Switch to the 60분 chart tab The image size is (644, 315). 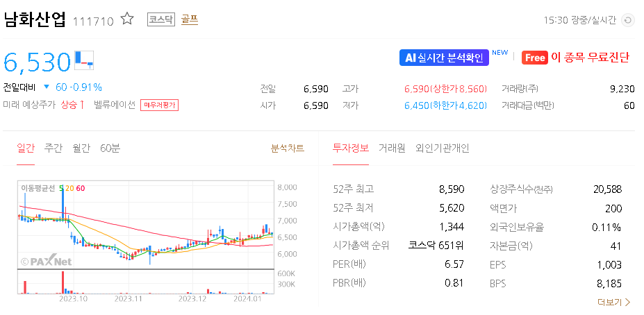tap(110, 148)
